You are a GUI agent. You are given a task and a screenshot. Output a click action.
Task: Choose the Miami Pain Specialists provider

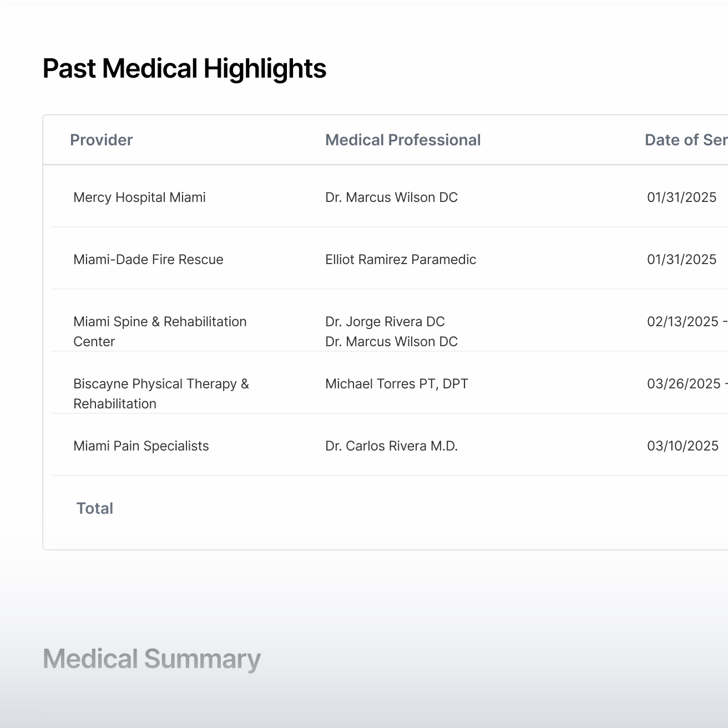pos(141,446)
